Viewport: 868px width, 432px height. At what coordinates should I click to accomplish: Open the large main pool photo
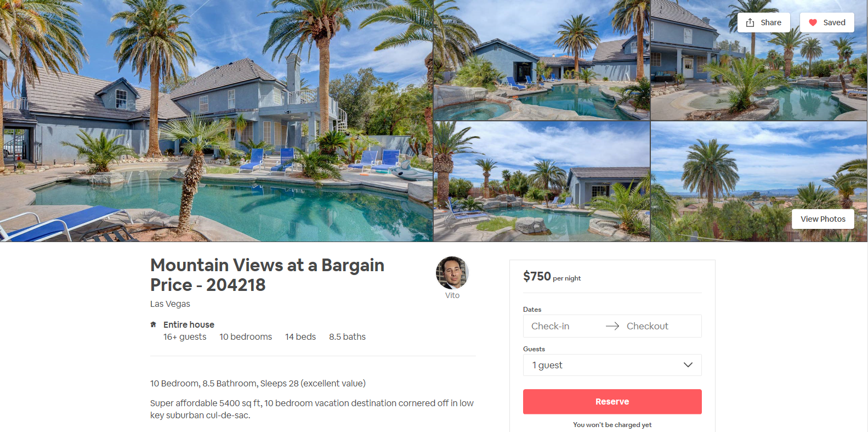[x=217, y=121]
